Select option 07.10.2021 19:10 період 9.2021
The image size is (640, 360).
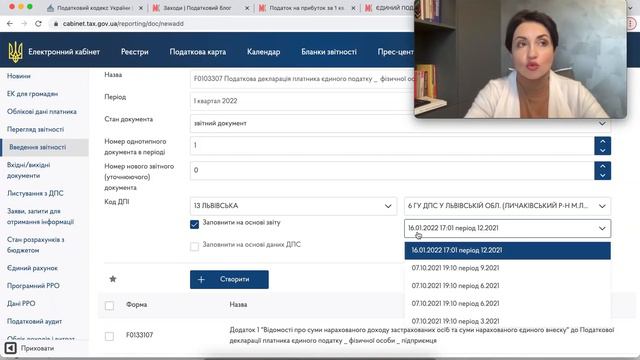[x=507, y=268]
